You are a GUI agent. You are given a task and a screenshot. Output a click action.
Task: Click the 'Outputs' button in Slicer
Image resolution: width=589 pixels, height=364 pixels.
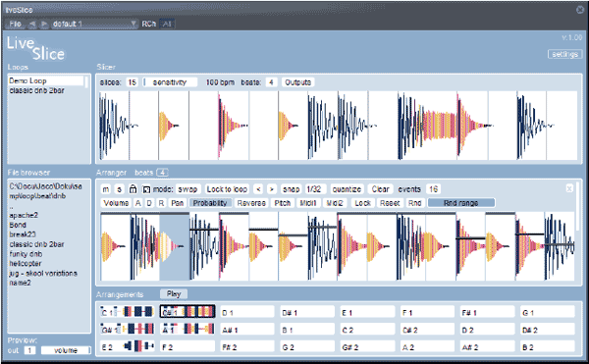(x=297, y=82)
